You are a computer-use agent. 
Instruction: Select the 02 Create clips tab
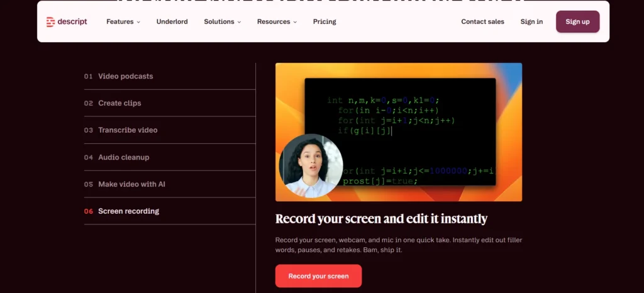(170, 103)
